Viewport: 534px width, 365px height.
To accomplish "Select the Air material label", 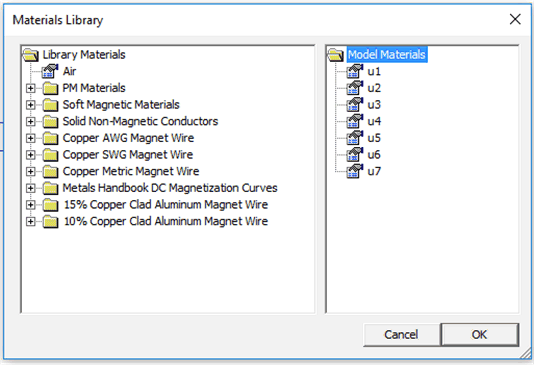I will pos(69,71).
